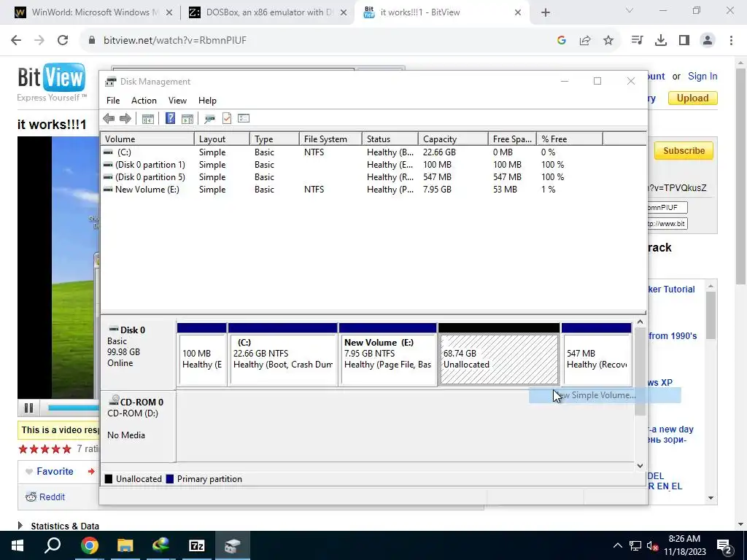
Task: Select the CD-ROM 0 drive label
Action: (x=138, y=426)
